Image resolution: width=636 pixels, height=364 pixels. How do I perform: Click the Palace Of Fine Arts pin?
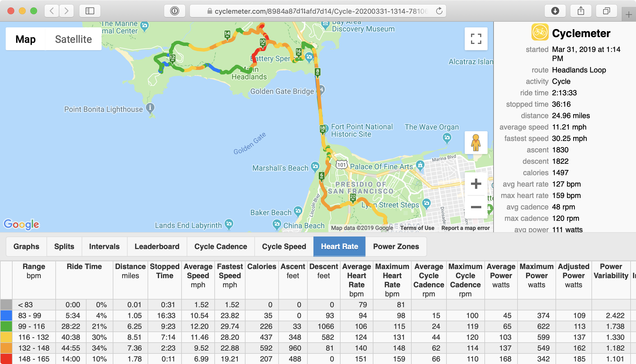(x=420, y=165)
